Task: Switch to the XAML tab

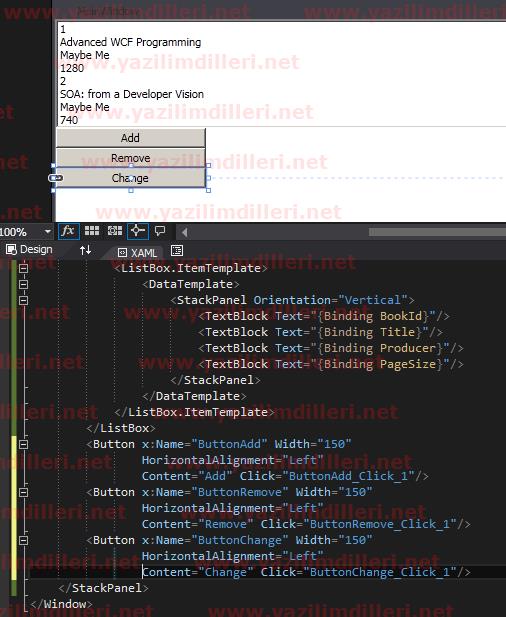Action: pyautogui.click(x=138, y=253)
